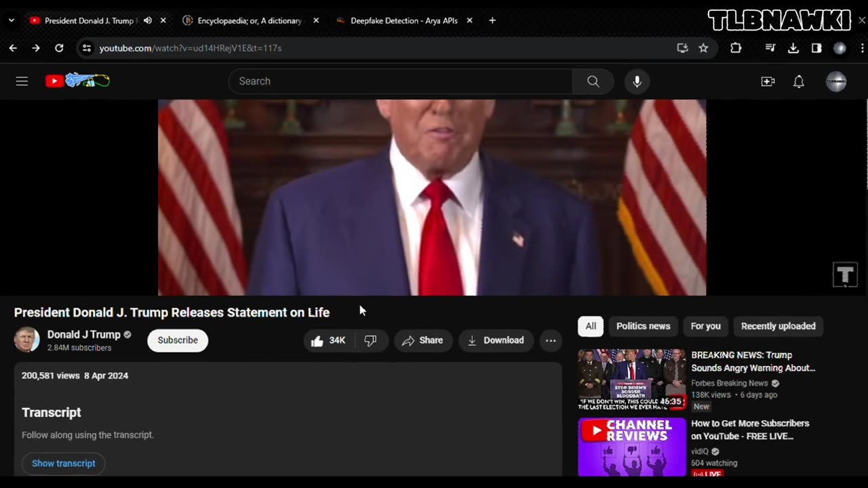Viewport: 868px width, 488px height.
Task: Reload the YouTube page
Action: tap(59, 48)
